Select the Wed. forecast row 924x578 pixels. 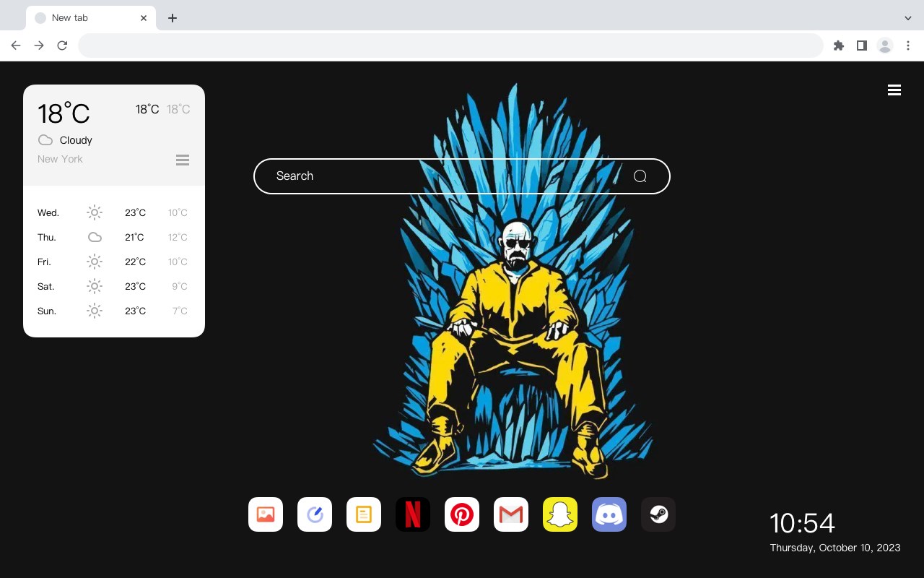click(114, 212)
